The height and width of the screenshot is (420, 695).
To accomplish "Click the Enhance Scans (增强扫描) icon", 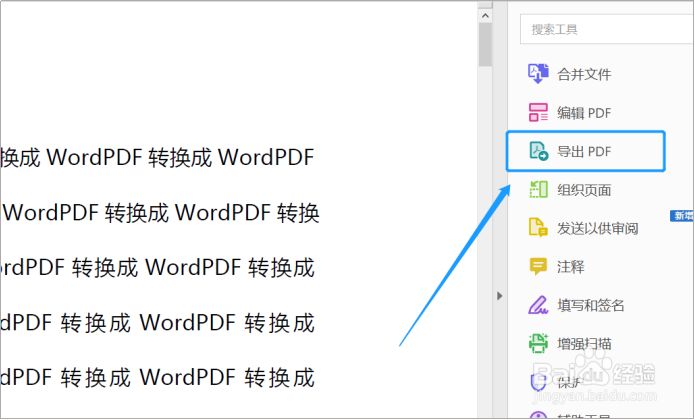I will pyautogui.click(x=538, y=343).
